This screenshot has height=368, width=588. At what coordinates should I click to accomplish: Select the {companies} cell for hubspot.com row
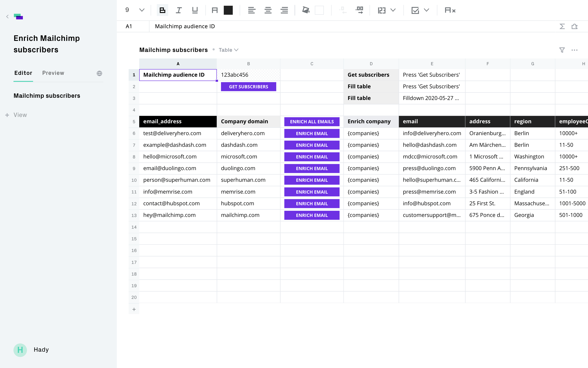pyautogui.click(x=371, y=203)
